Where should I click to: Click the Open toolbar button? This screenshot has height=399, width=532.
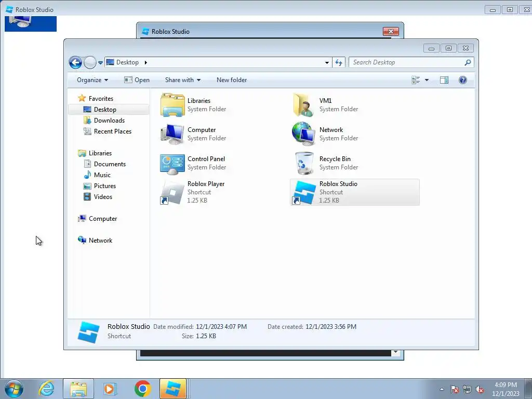coord(137,80)
